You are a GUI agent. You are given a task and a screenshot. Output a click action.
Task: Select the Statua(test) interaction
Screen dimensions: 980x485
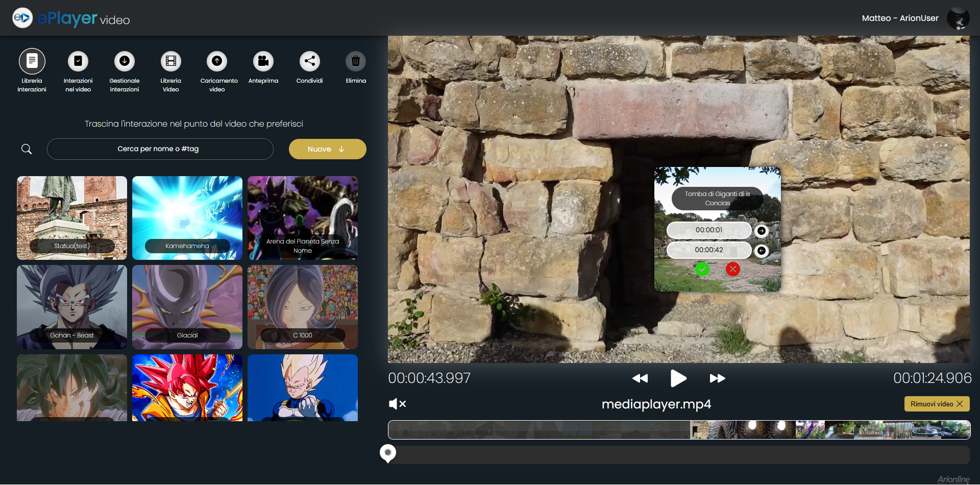71,218
